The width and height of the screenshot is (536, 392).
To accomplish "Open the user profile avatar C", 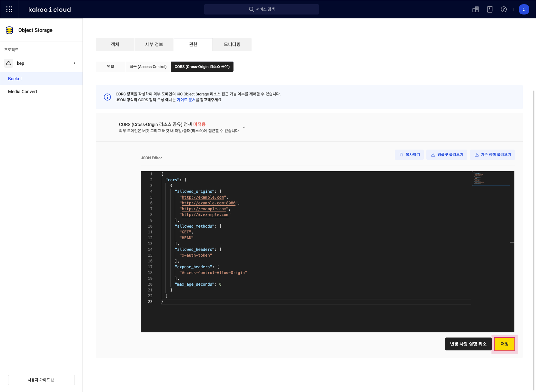I will [524, 9].
